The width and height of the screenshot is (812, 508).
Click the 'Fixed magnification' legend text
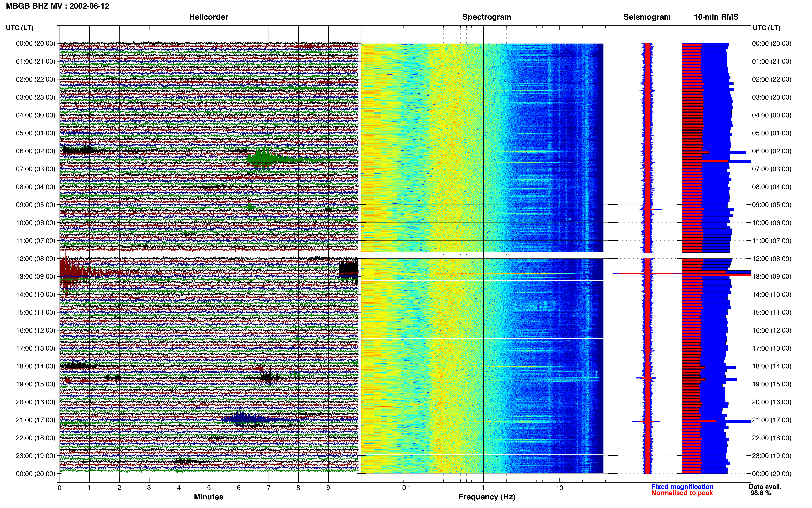tap(682, 486)
